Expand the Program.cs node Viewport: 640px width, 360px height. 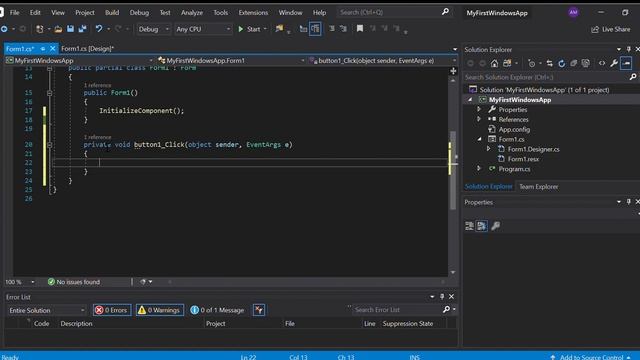pos(479,169)
